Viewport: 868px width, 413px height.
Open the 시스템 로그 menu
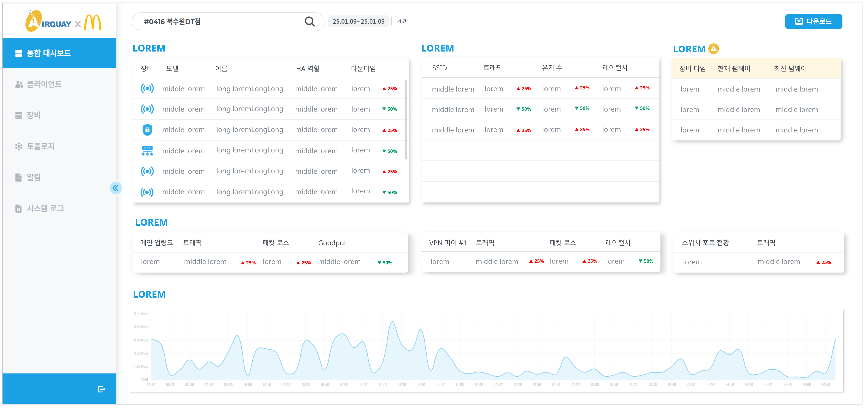point(45,208)
